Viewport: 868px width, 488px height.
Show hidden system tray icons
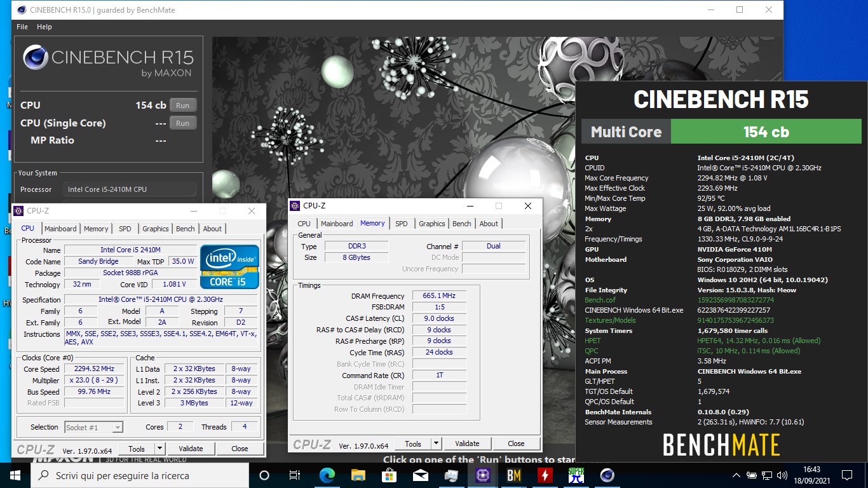(736, 475)
